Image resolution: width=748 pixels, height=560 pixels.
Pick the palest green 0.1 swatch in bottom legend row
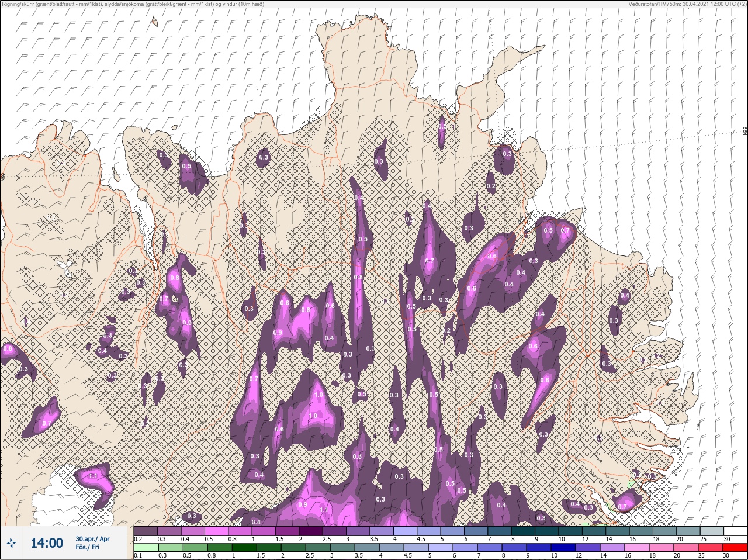(x=146, y=548)
